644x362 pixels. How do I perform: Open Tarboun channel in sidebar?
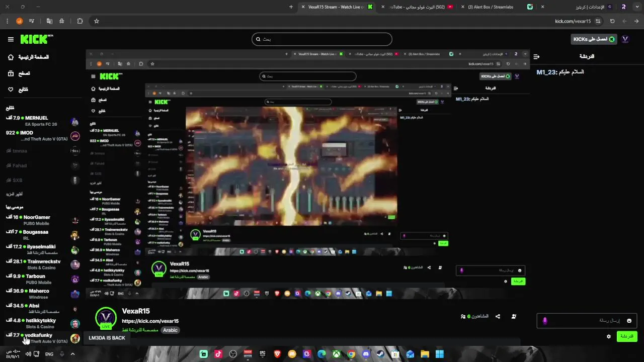point(42,279)
